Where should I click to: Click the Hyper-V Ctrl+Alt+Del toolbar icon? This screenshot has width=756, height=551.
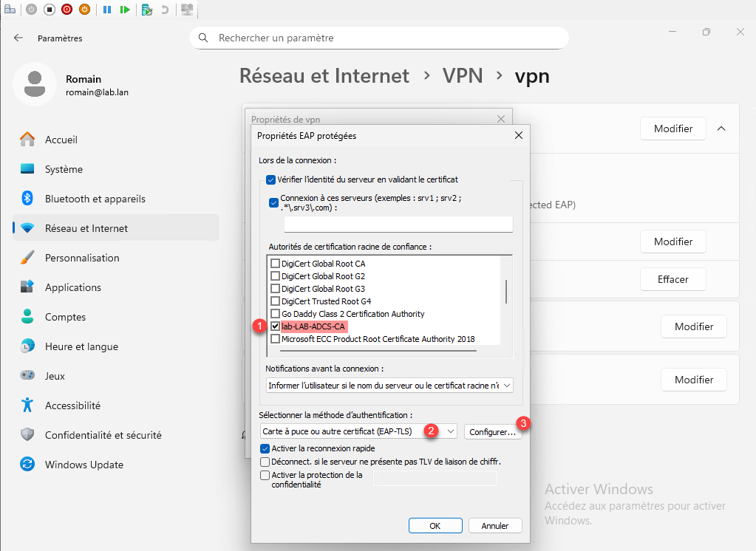point(10,10)
